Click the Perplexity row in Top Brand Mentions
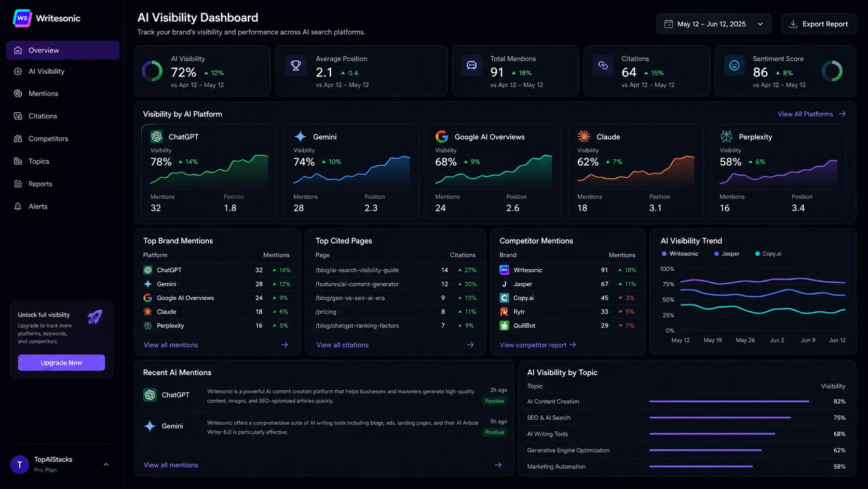This screenshot has width=868, height=489. (x=217, y=326)
